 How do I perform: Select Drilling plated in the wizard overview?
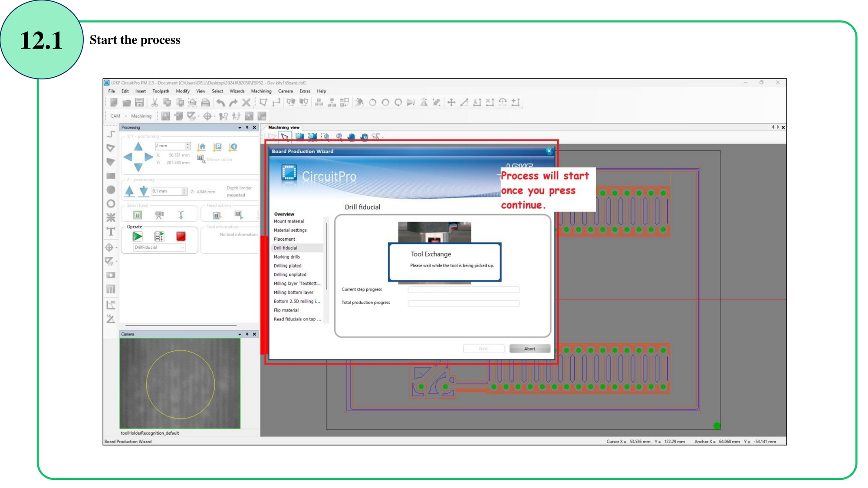click(287, 266)
